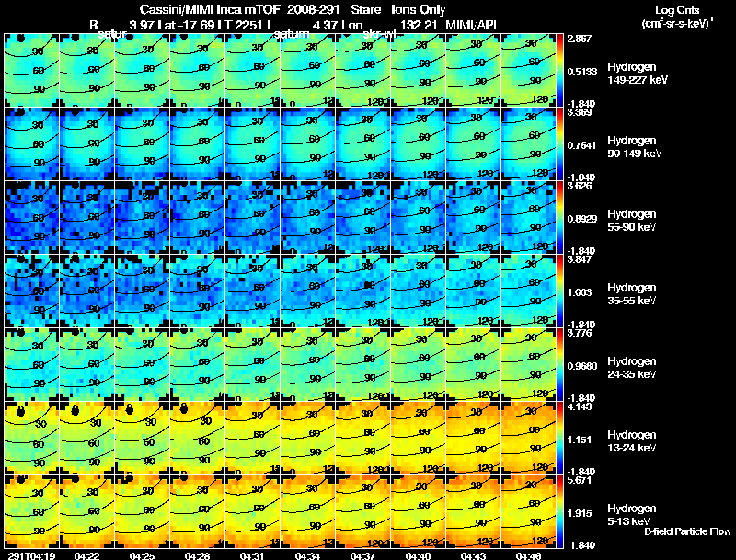Click the 'Log Cnts' colorbar heading
The width and height of the screenshot is (736, 560).
coord(677,10)
